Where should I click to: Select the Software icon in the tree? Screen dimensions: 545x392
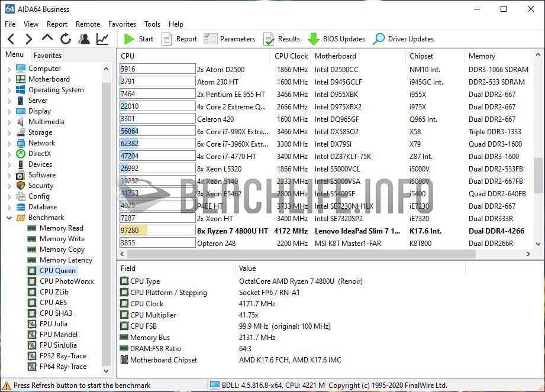[x=21, y=175]
